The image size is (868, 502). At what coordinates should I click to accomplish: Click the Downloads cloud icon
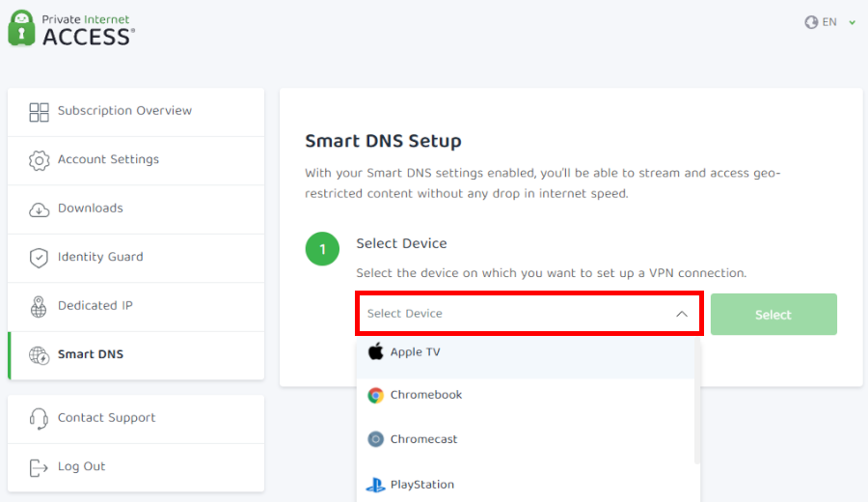click(39, 209)
